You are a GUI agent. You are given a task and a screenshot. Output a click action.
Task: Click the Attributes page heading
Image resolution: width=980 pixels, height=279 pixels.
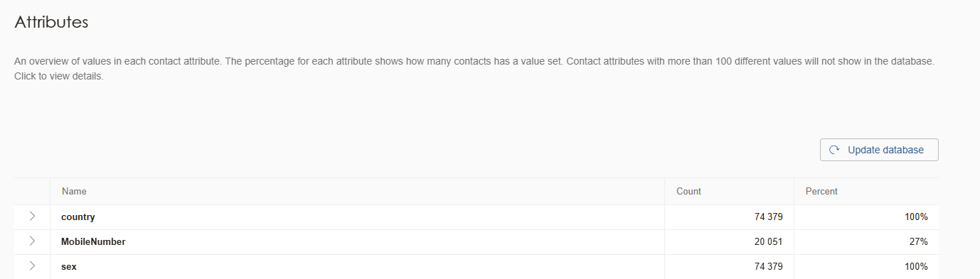tap(51, 22)
